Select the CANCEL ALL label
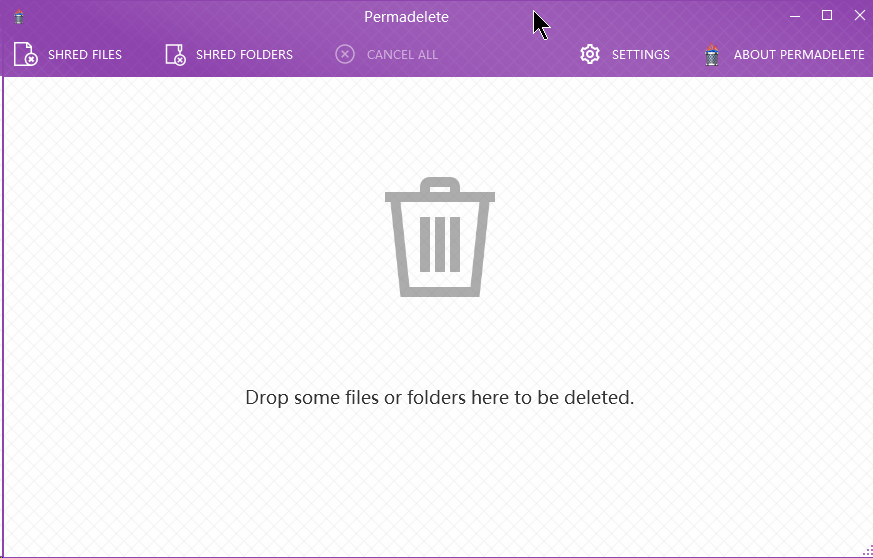Viewport: 873px width, 558px height. pos(403,55)
